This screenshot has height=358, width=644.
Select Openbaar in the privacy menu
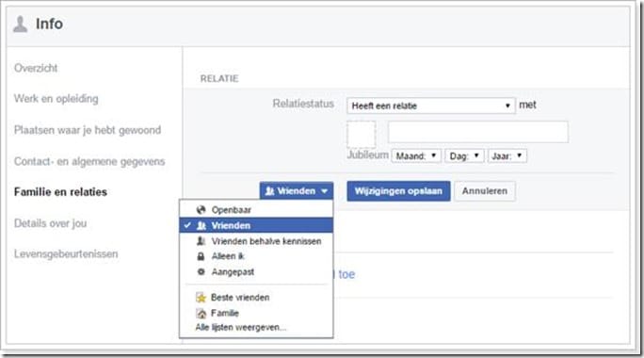[256, 210]
